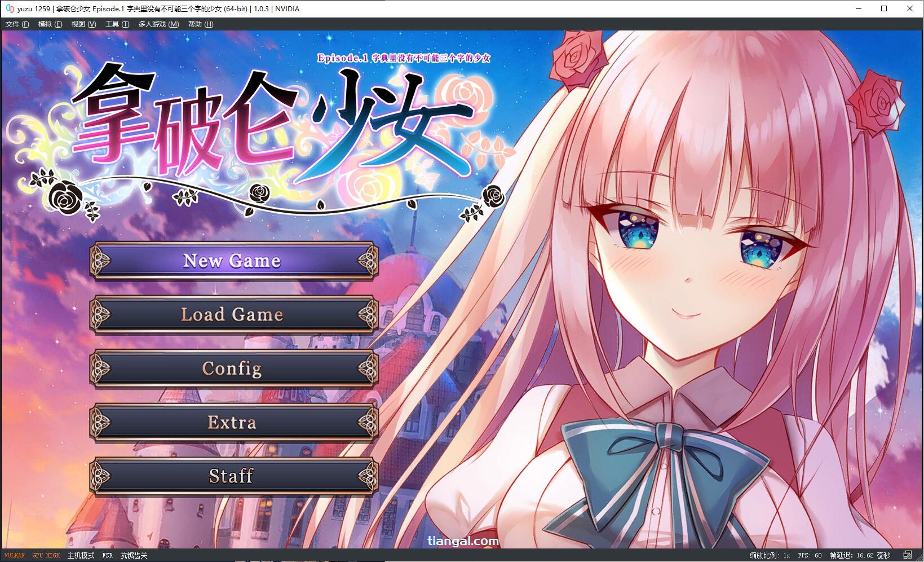Click the multiplayer status icon in status bar
924x562 pixels.
tap(908, 555)
